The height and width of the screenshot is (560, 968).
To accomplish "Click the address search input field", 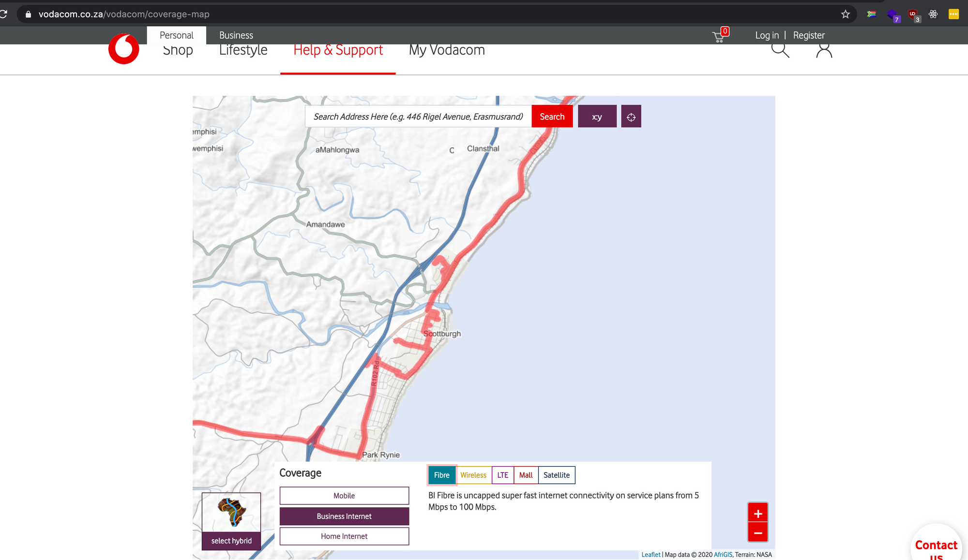I will (x=418, y=117).
